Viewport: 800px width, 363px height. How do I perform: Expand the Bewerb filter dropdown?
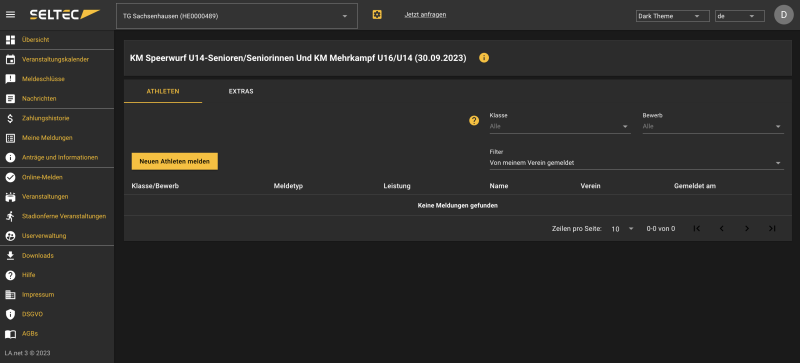713,127
